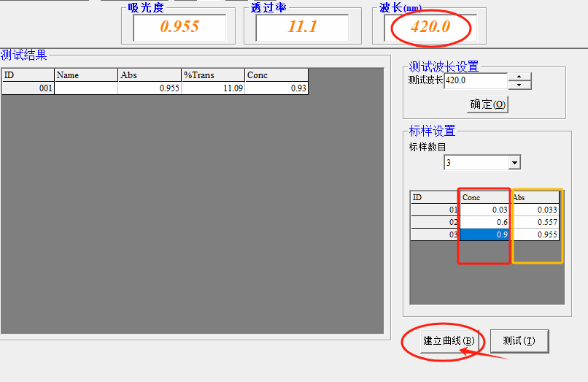
Task: Click ID header in standards table
Action: pos(436,197)
